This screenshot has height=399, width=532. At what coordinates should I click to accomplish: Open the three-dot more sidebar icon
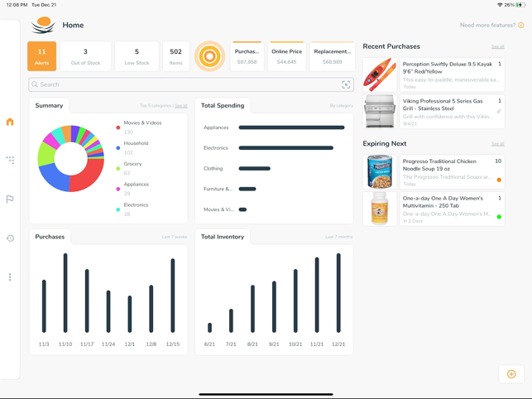tap(10, 277)
